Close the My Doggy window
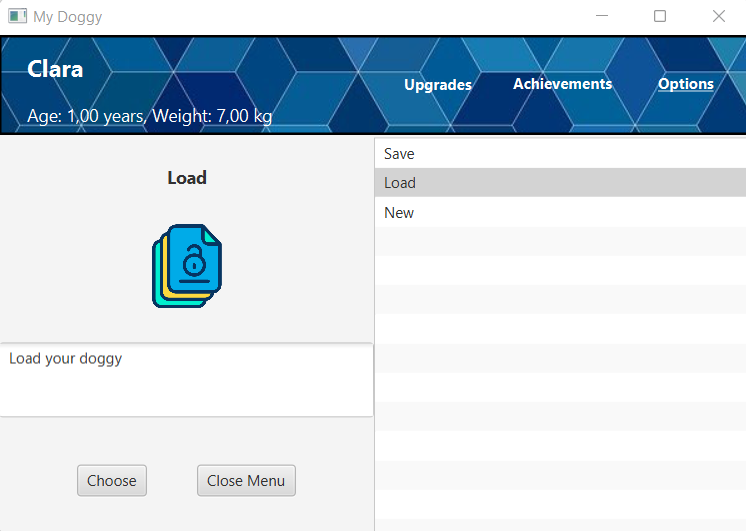Image resolution: width=746 pixels, height=531 pixels. 718,16
